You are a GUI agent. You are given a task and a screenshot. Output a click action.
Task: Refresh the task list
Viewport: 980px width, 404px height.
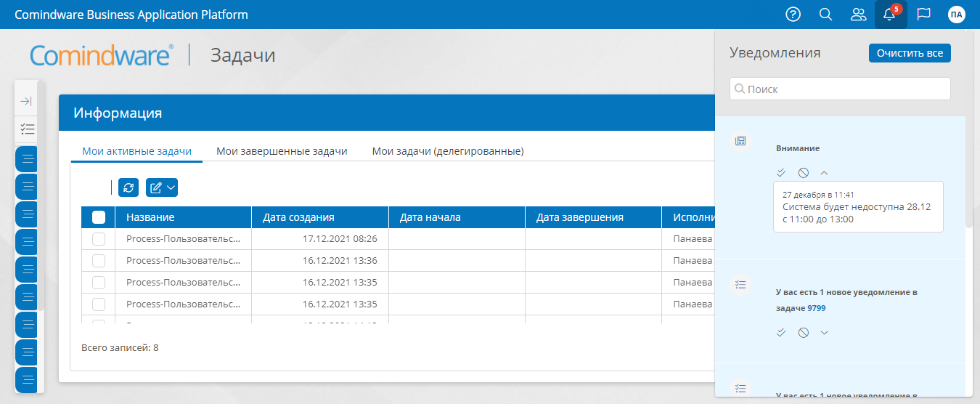pos(128,187)
